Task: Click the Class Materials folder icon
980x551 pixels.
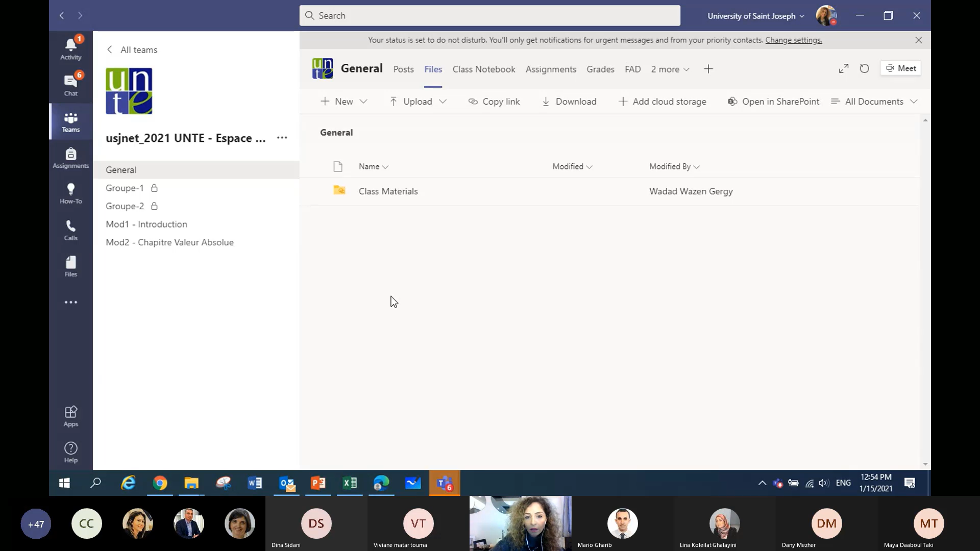Action: click(x=339, y=190)
